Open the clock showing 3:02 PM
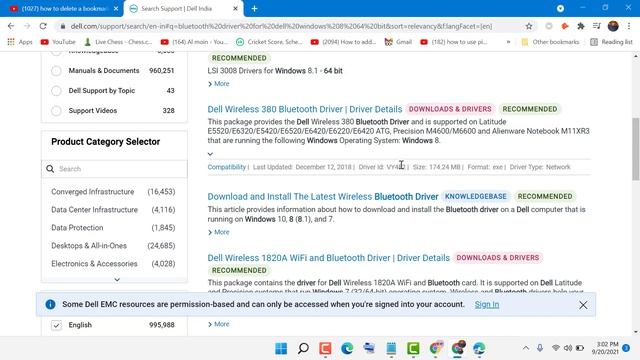Image resolution: width=640 pixels, height=360 pixels. click(605, 348)
